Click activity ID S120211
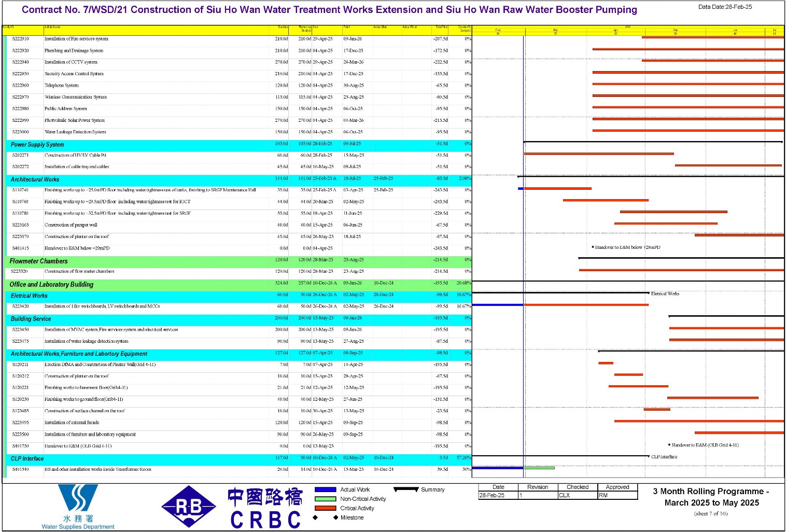This screenshot has height=532, width=786. click(x=21, y=365)
